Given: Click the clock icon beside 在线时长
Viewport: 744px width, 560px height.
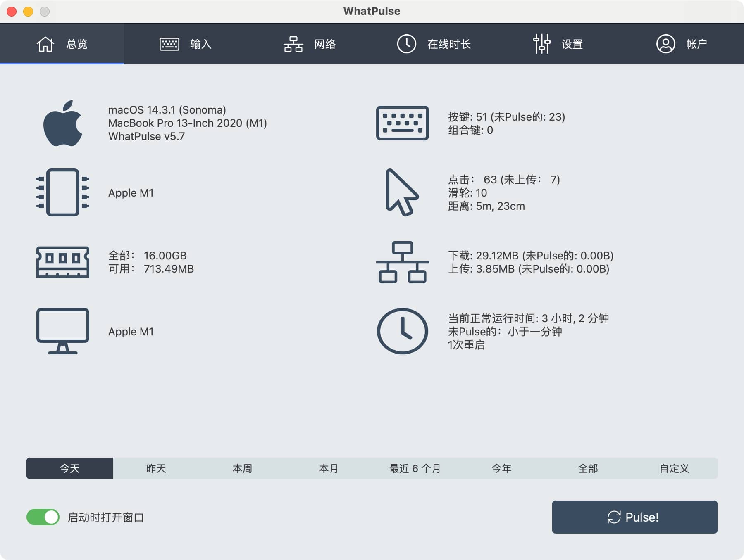Looking at the screenshot, I should 407,44.
